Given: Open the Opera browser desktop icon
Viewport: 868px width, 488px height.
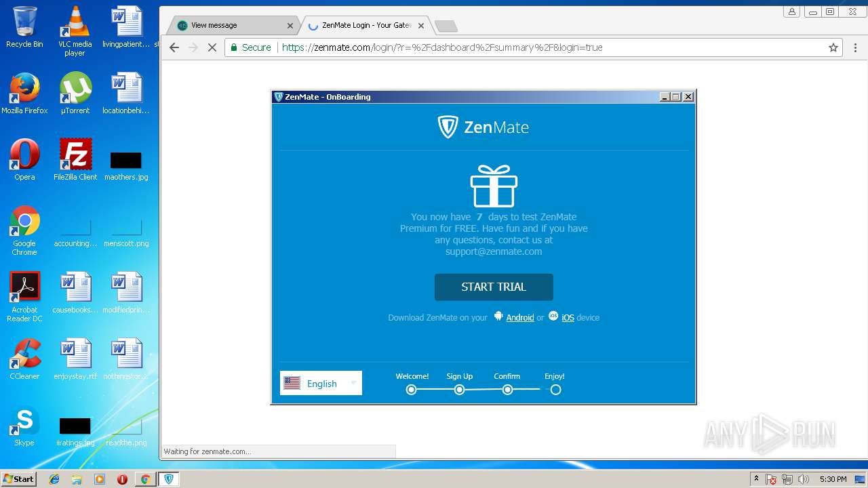Looking at the screenshot, I should [x=24, y=160].
